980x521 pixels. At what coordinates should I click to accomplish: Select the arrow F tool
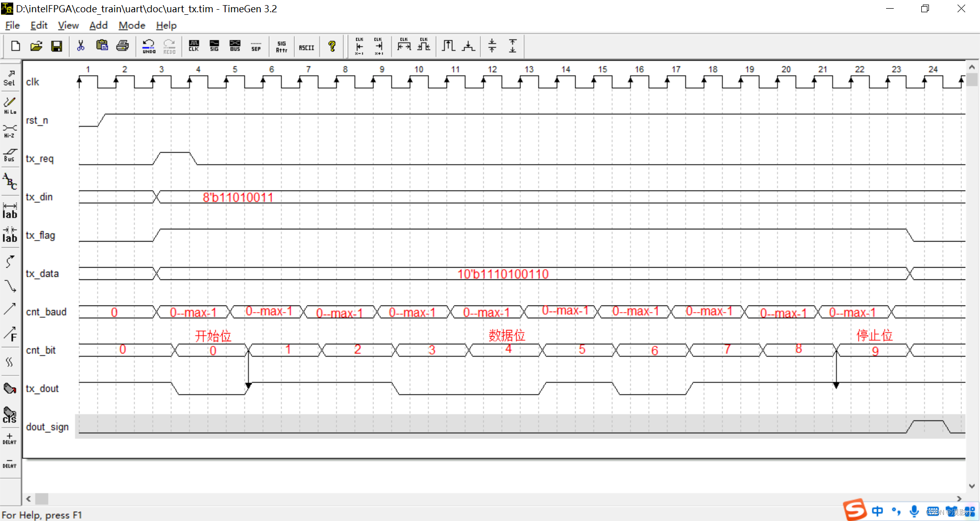10,334
